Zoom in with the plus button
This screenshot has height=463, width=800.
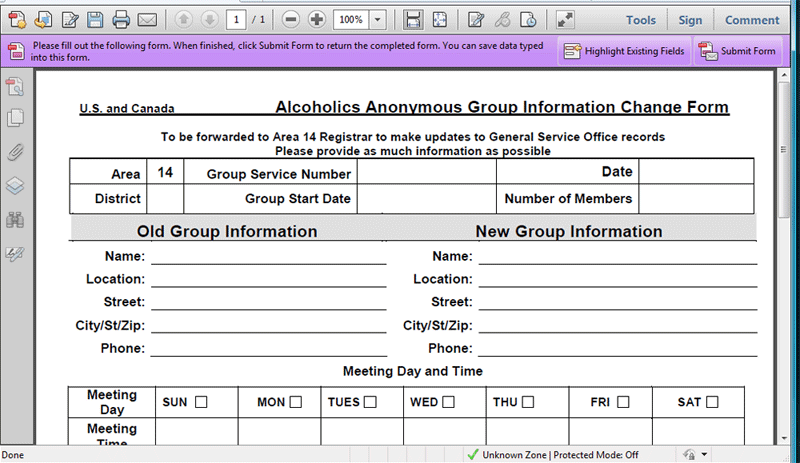[317, 20]
